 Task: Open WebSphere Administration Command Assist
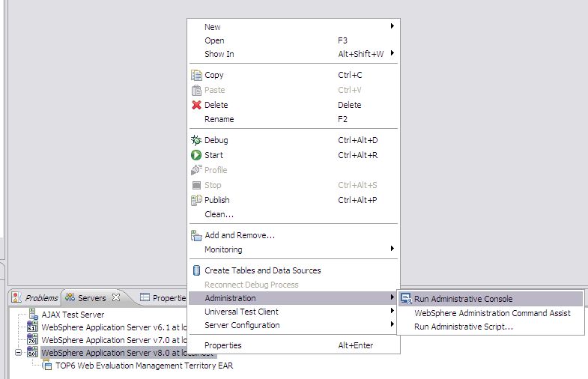[x=491, y=313]
